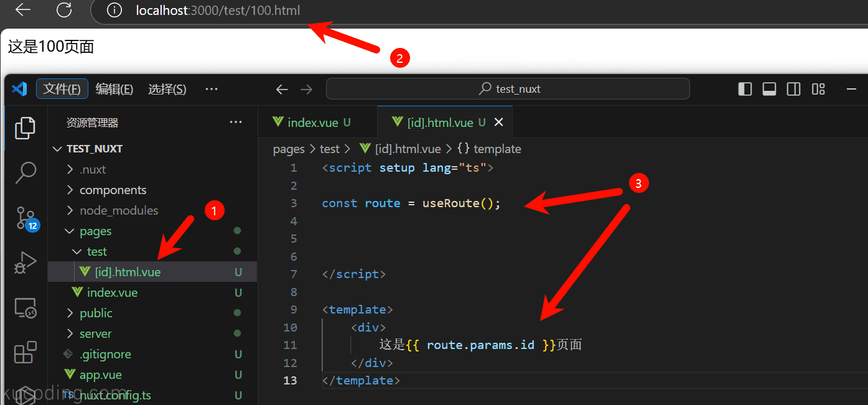The height and width of the screenshot is (405, 868).
Task: Click useRoute in code line 3
Action: (451, 203)
